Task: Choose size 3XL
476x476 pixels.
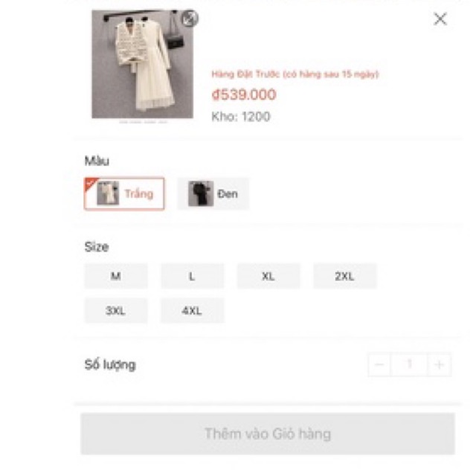Action: pos(116,311)
